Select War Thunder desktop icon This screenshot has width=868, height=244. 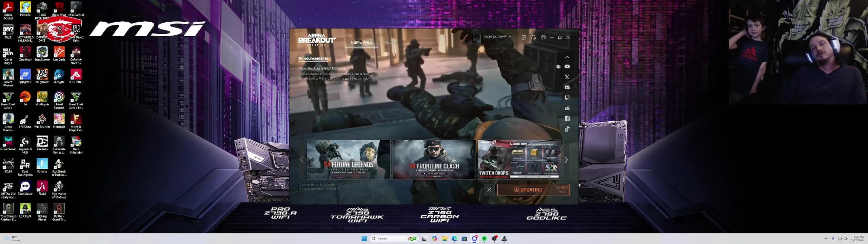(x=42, y=121)
